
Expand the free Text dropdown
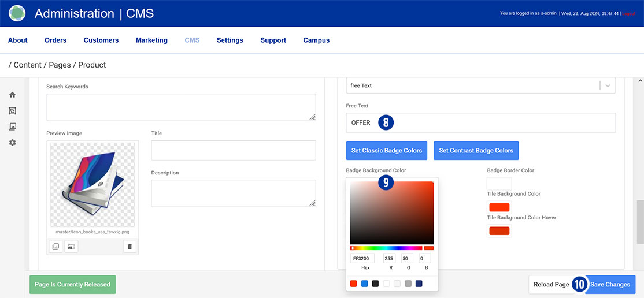click(x=608, y=85)
